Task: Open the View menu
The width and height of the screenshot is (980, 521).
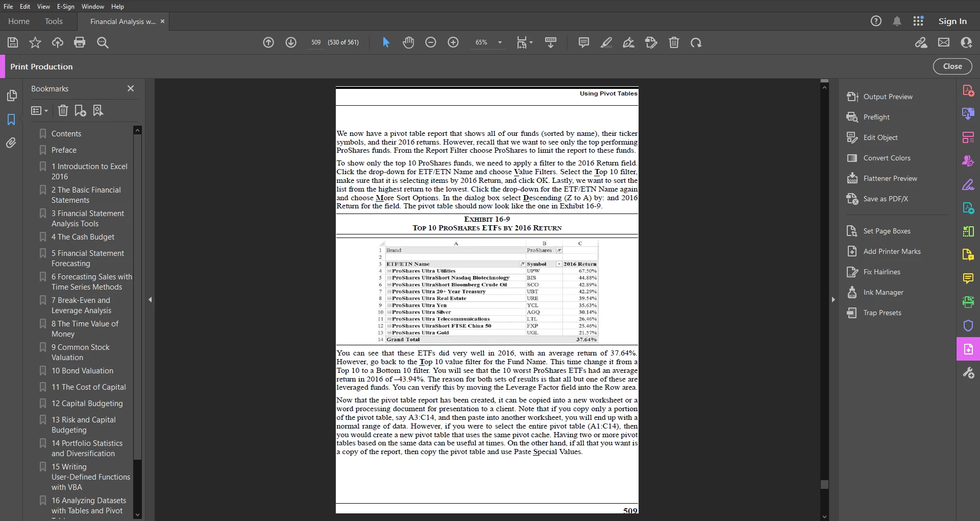Action: (43, 6)
